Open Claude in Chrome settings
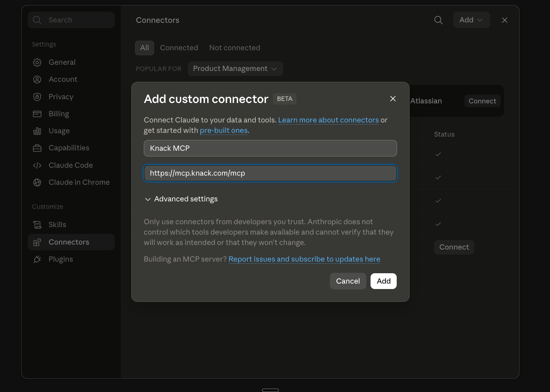Image resolution: width=550 pixels, height=392 pixels. [x=71, y=182]
